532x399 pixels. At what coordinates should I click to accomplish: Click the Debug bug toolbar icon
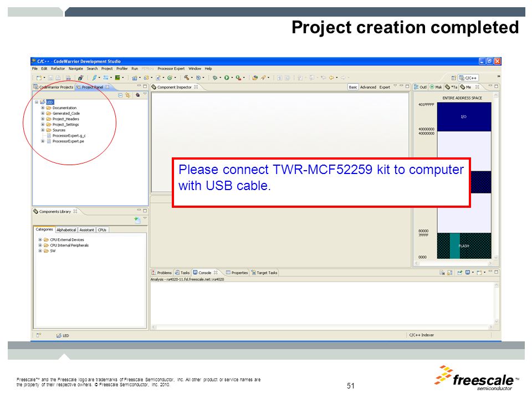pos(215,78)
